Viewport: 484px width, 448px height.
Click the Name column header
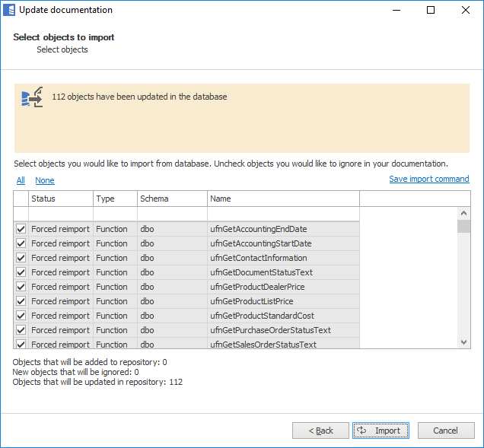(282, 199)
